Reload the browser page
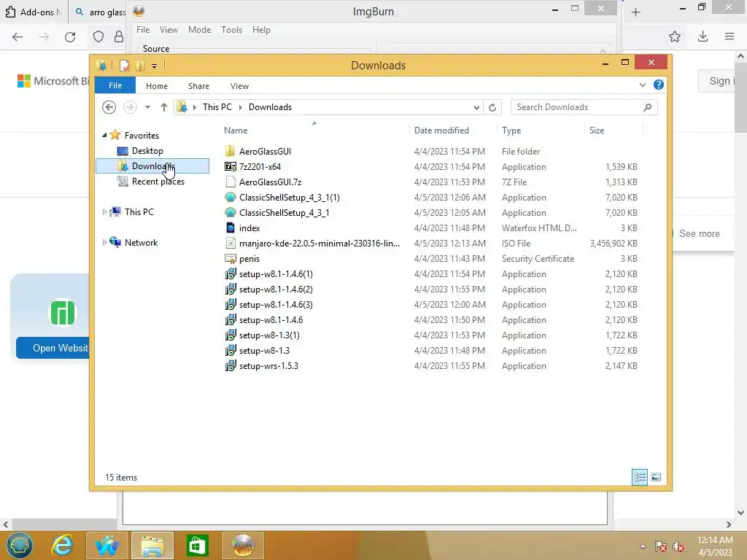Screen dimensions: 747x560 tap(70, 37)
